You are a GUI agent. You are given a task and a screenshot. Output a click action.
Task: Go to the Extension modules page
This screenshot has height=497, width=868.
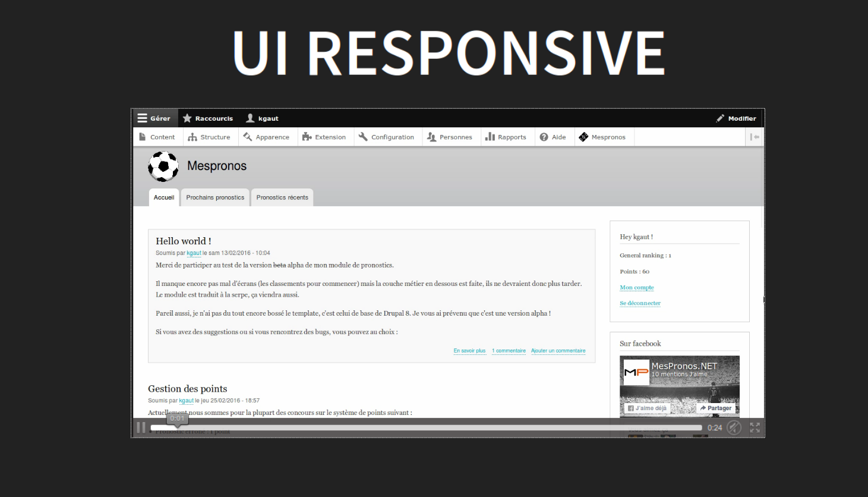[x=324, y=137]
